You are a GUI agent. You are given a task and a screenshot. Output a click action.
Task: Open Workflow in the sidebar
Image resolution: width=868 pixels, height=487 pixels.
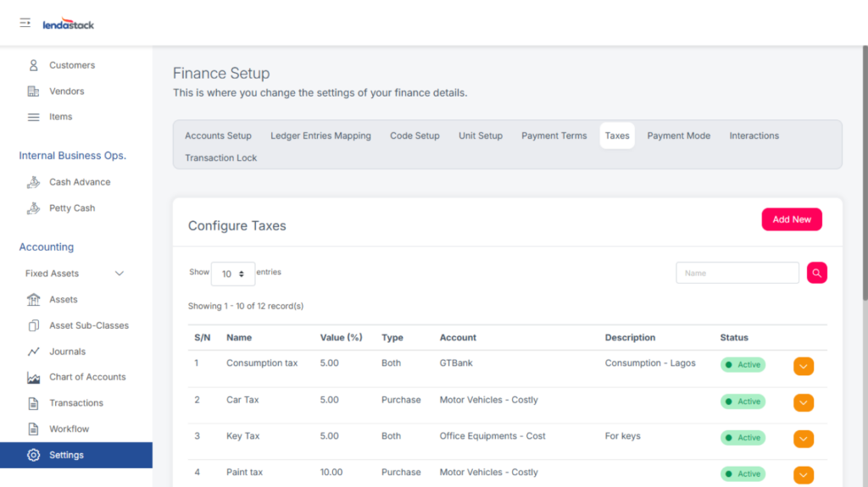69,429
